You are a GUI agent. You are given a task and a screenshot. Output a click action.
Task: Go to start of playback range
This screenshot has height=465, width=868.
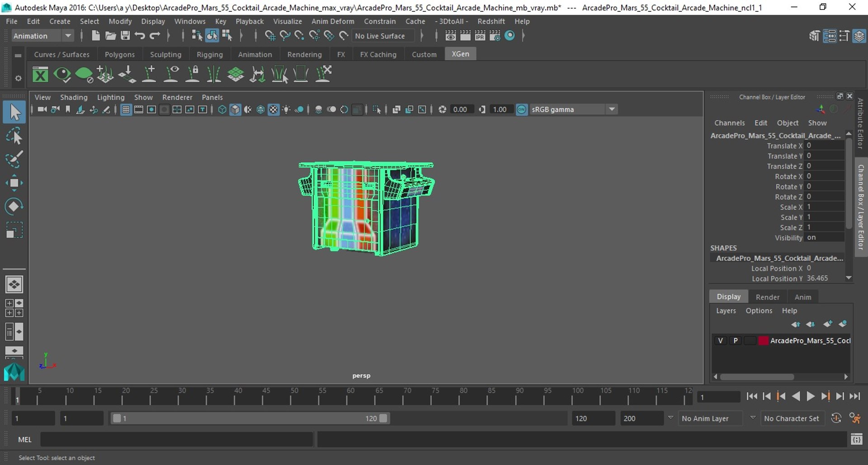tap(752, 396)
